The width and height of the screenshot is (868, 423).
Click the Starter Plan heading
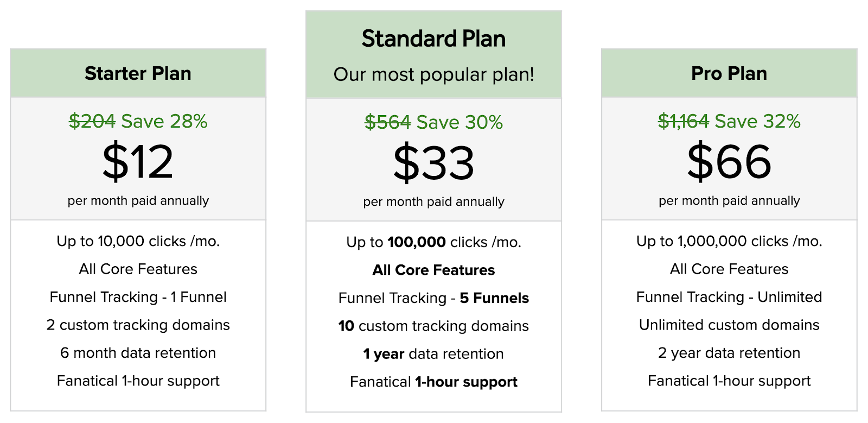click(138, 73)
